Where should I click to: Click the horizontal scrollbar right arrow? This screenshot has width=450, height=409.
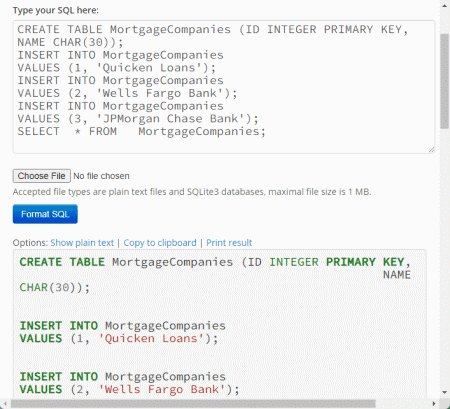[434, 404]
